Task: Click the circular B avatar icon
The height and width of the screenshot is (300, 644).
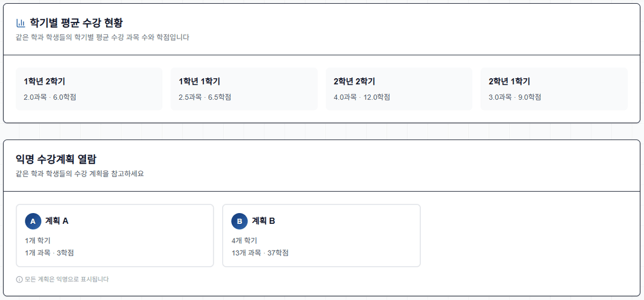Action: [239, 221]
